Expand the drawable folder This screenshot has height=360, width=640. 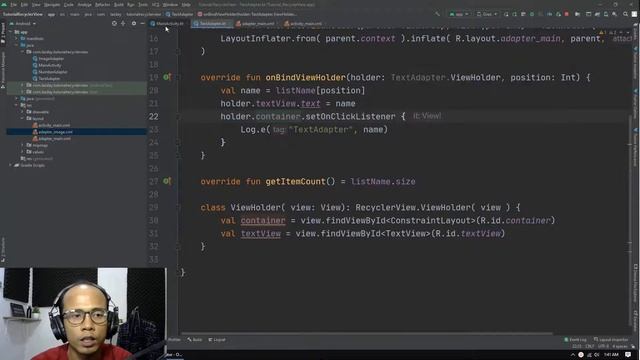click(x=23, y=112)
